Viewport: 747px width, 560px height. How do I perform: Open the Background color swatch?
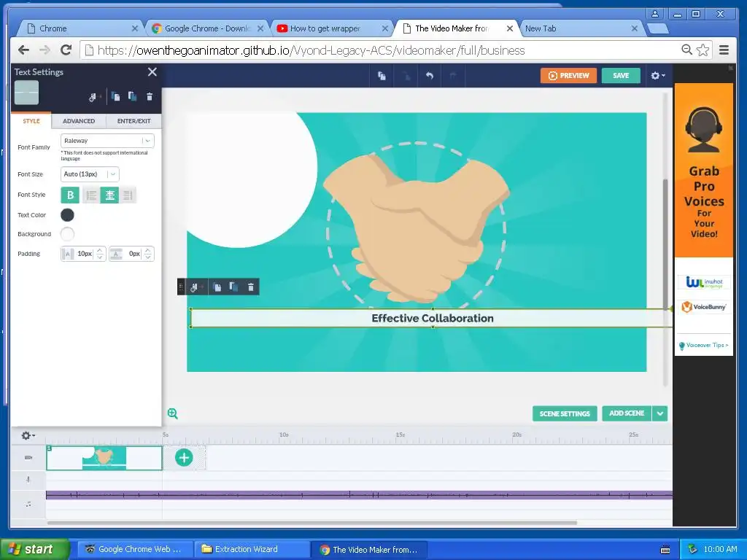[67, 234]
